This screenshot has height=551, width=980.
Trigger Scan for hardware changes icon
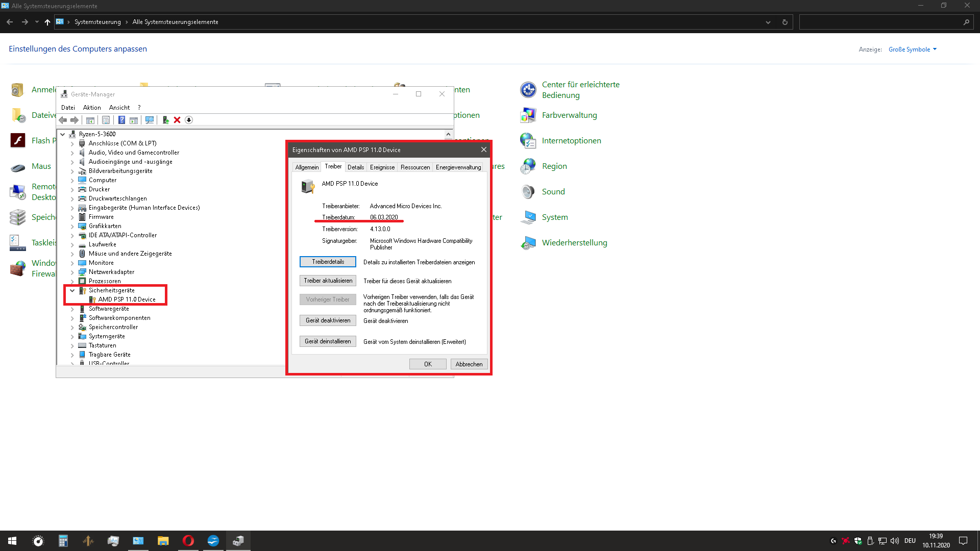[x=150, y=120]
